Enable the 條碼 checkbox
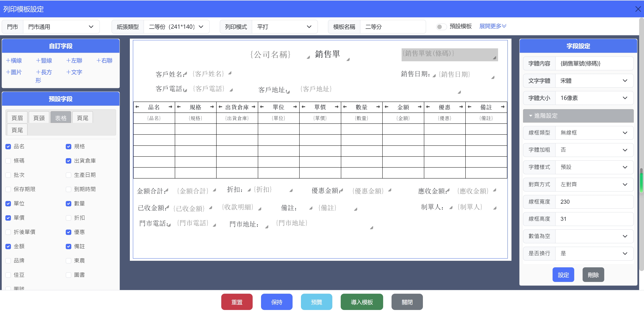The width and height of the screenshot is (644, 313). (x=8, y=161)
